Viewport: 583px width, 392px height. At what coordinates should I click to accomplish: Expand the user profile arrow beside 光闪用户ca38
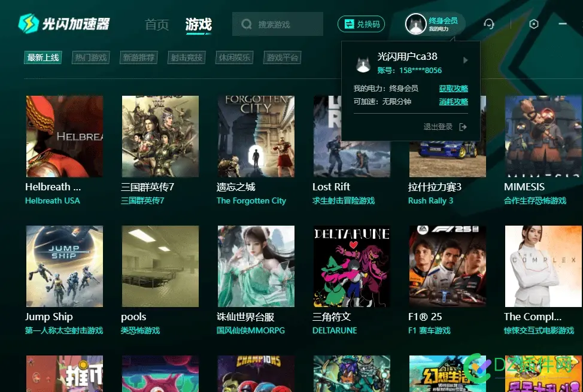click(x=465, y=60)
